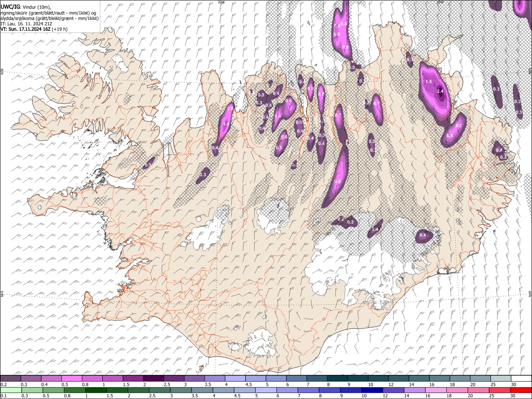This screenshot has width=532, height=399.
Task: Click the 0.4 label under the upper legend row
Action: click(x=44, y=384)
